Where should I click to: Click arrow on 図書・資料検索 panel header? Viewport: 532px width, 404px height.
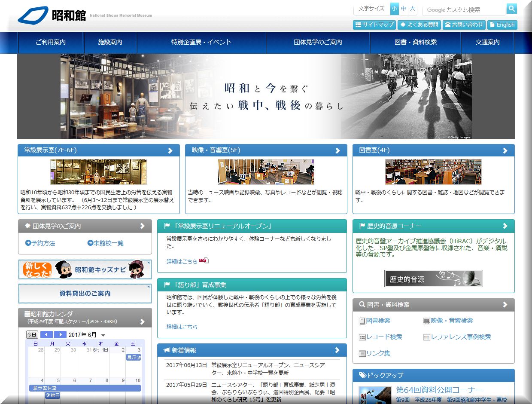[505, 305]
